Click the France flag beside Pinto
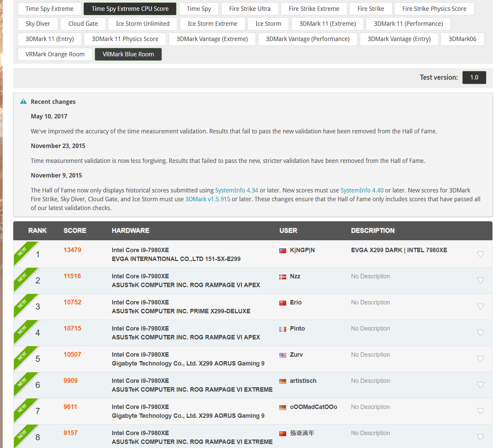 (x=283, y=329)
